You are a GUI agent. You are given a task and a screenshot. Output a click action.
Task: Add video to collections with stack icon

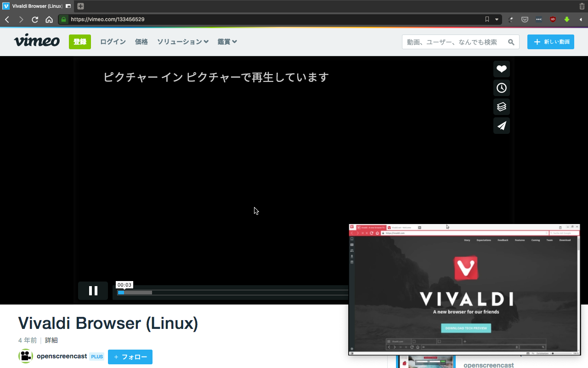[502, 107]
